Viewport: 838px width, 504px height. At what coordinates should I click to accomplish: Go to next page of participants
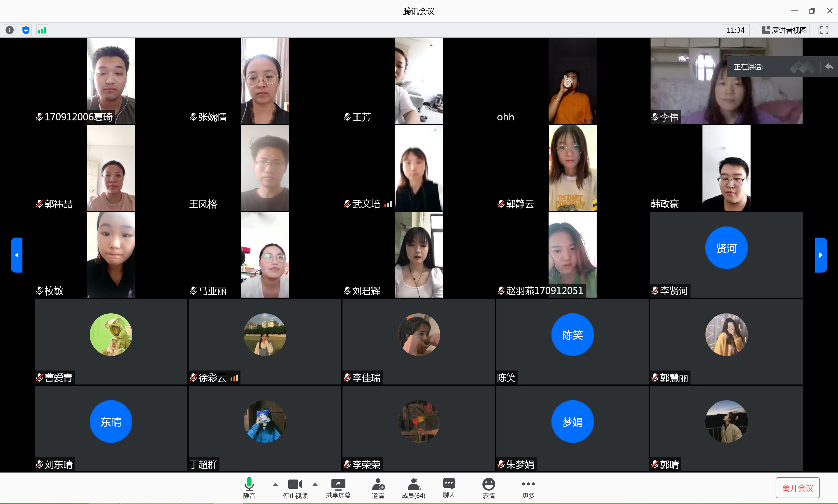[821, 255]
